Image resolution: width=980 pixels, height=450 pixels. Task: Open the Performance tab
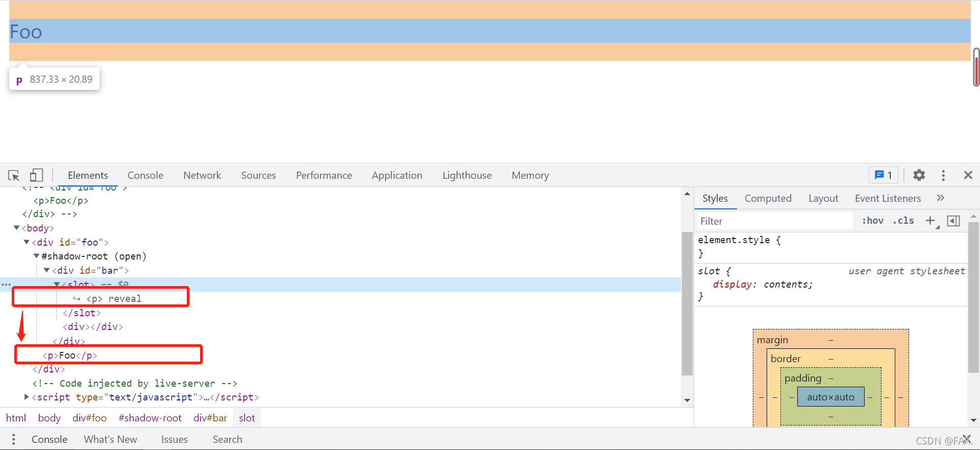[324, 175]
